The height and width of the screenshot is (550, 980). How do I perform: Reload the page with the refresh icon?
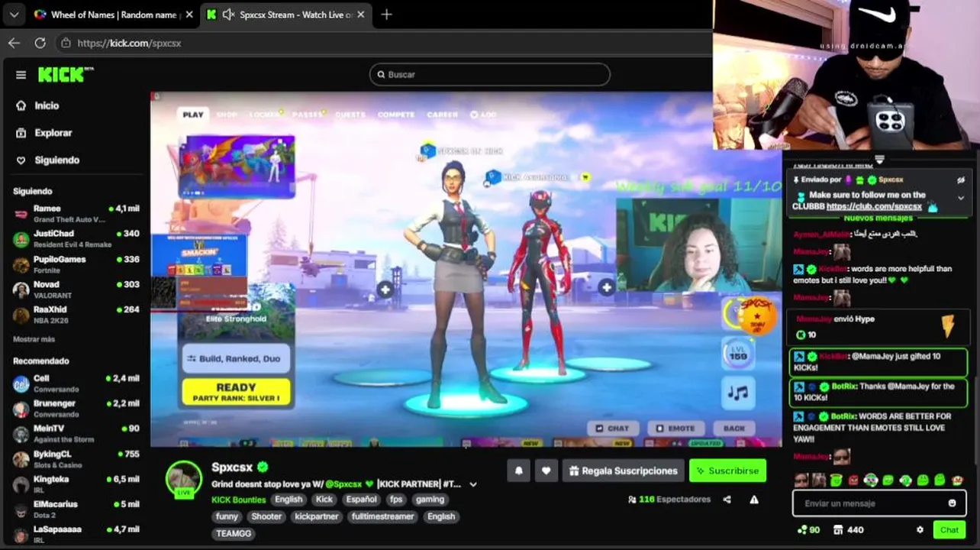[x=40, y=43]
